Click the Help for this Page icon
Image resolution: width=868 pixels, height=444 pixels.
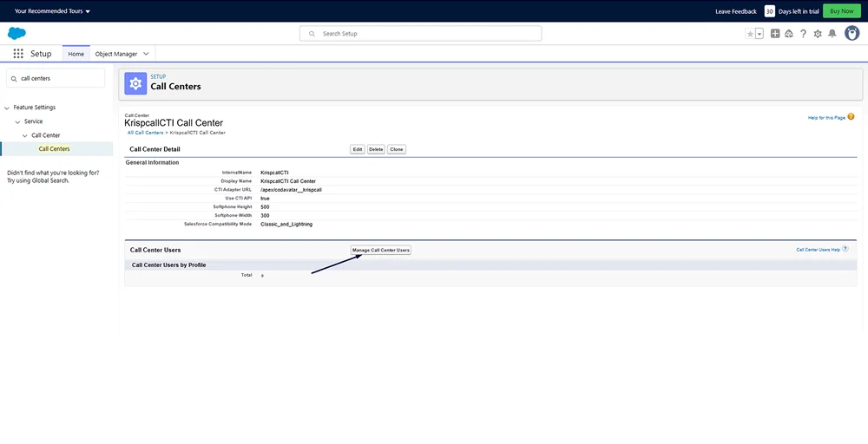[851, 117]
